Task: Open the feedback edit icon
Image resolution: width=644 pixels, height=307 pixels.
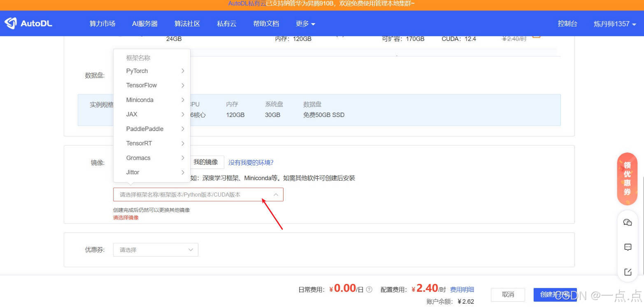Action: coord(628,272)
